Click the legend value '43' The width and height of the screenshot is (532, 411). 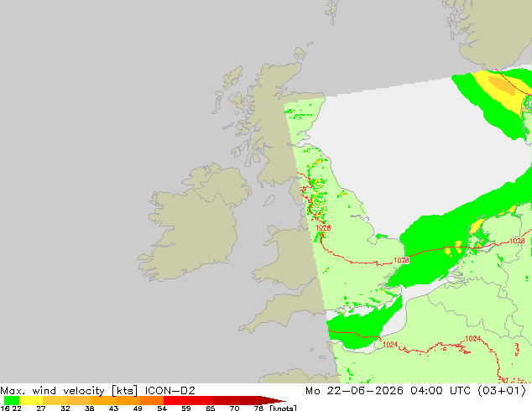coord(113,408)
